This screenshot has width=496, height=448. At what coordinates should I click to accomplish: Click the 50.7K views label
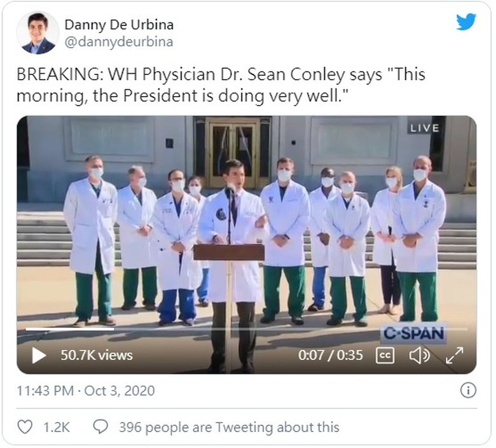[97, 355]
